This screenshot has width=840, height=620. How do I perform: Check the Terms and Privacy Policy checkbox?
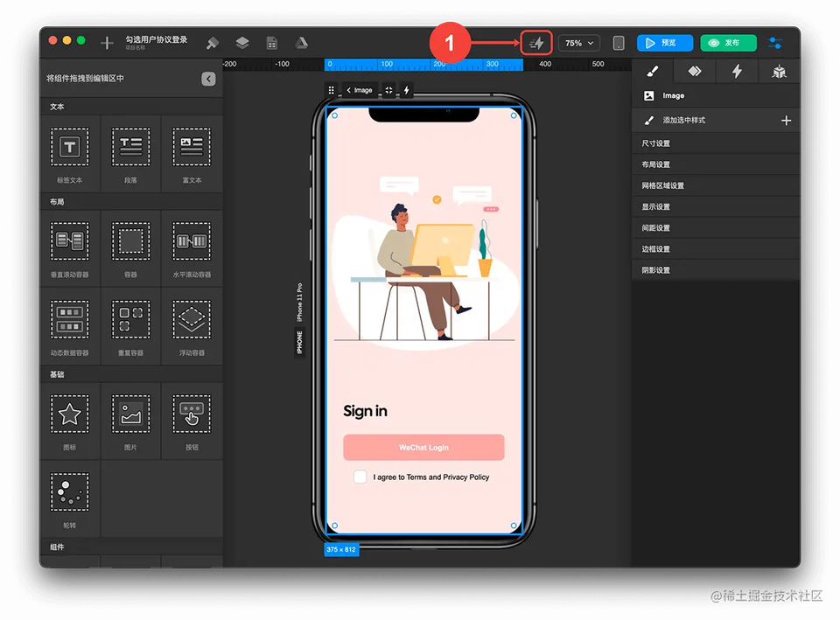tap(360, 477)
